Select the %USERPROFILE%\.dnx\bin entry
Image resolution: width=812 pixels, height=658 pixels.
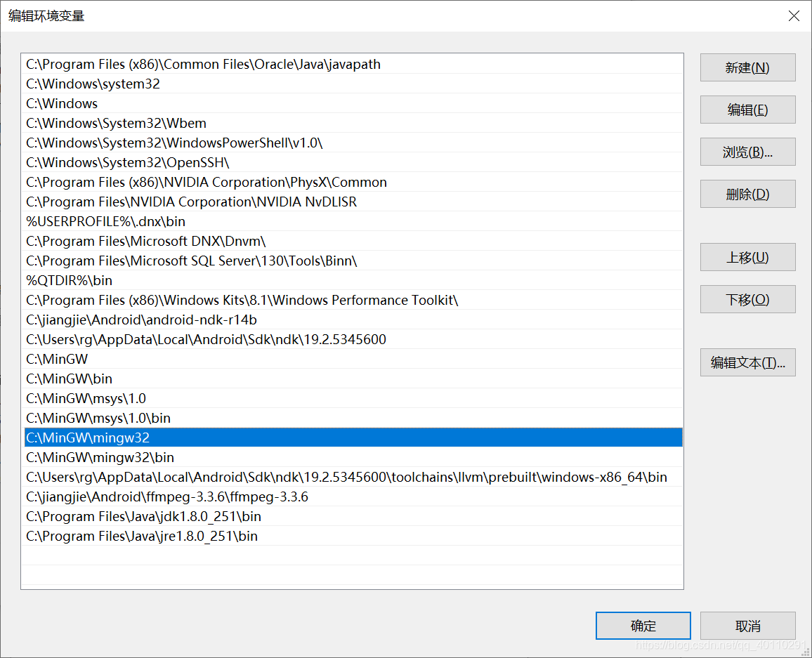tap(353, 222)
